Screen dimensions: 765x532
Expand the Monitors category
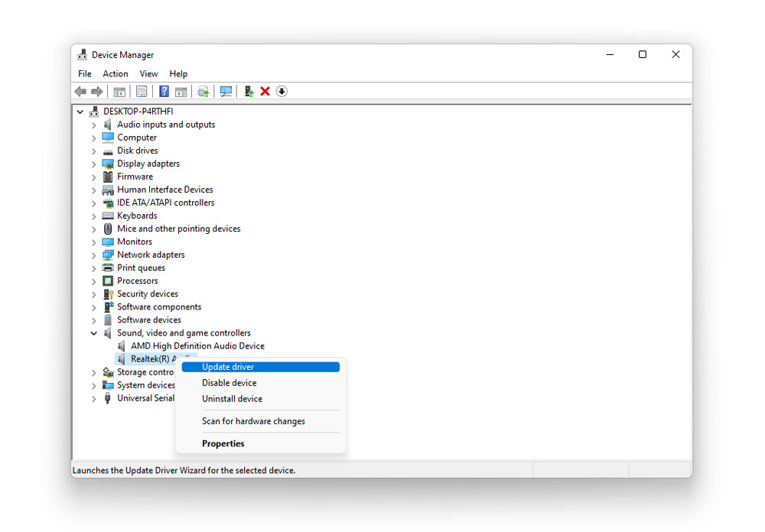[x=93, y=242]
